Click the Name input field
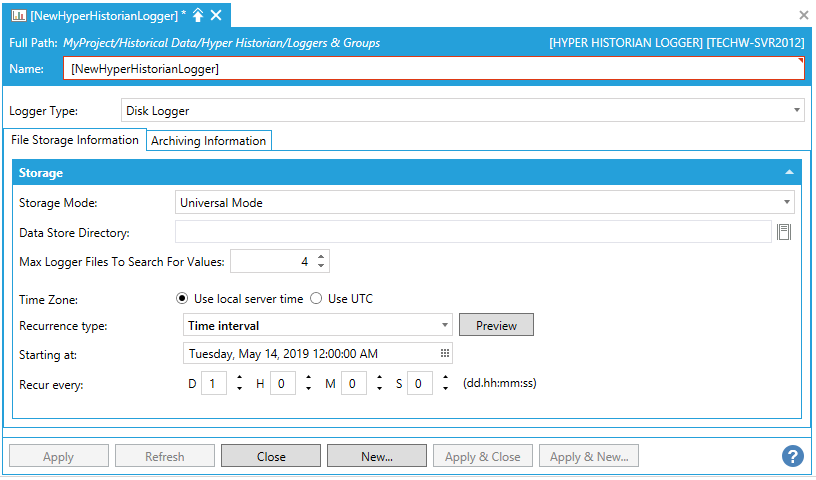 [x=435, y=69]
